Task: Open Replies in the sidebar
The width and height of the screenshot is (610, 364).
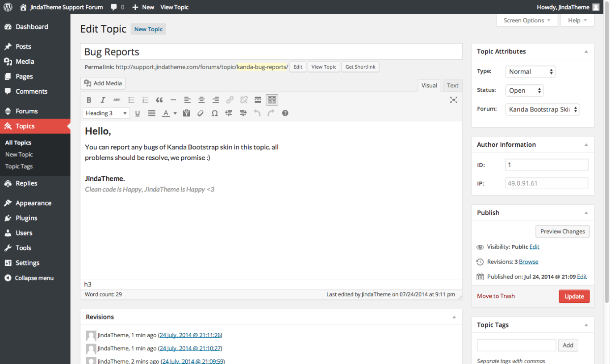Action: (35, 183)
